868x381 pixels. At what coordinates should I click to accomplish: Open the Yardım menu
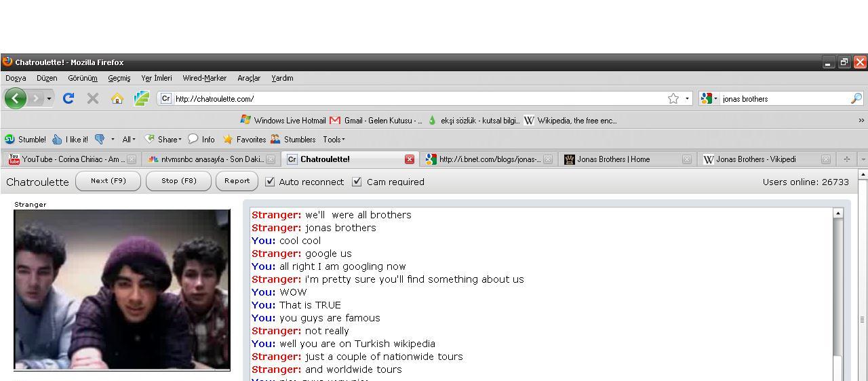pyautogui.click(x=282, y=78)
